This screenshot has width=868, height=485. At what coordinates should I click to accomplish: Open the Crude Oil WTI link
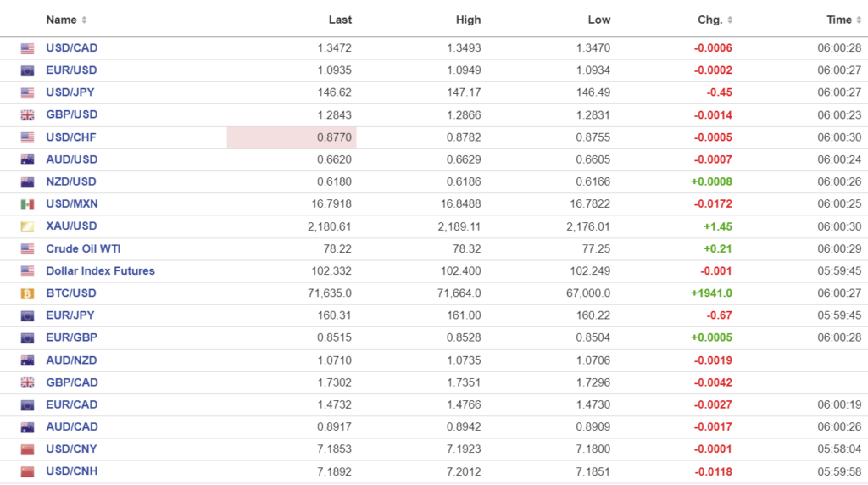(x=83, y=248)
